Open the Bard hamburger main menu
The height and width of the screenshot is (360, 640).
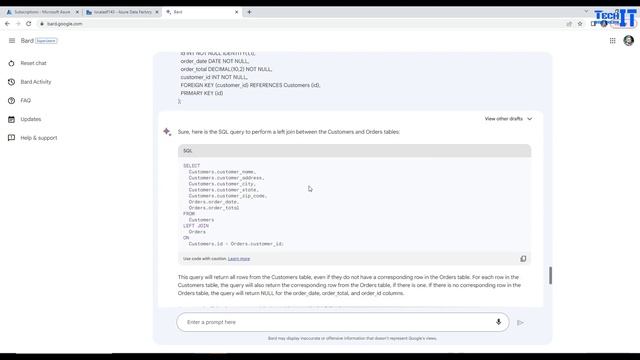click(x=12, y=40)
